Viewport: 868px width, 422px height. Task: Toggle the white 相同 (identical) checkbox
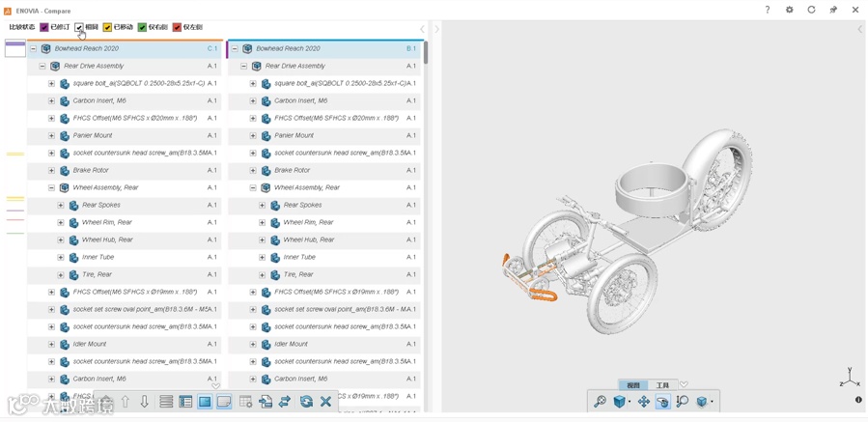pyautogui.click(x=79, y=27)
